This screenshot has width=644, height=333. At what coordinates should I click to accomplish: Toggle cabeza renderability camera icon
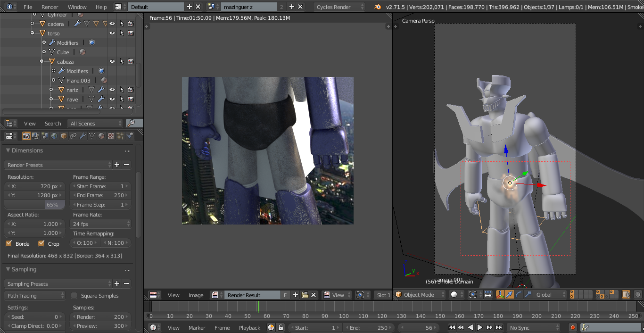click(131, 61)
